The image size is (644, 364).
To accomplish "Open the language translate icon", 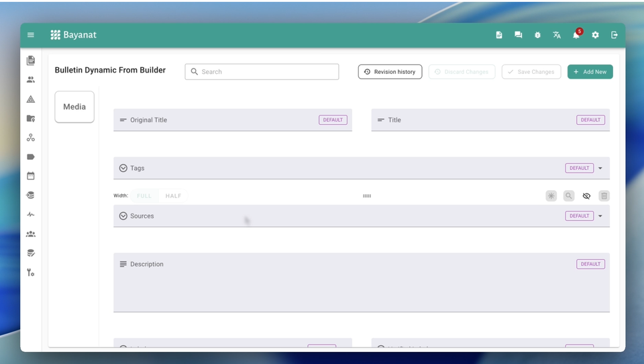I will [x=557, y=35].
